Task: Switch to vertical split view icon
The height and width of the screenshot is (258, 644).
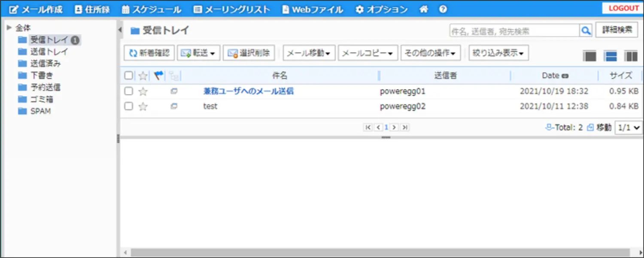Action: tap(631, 56)
